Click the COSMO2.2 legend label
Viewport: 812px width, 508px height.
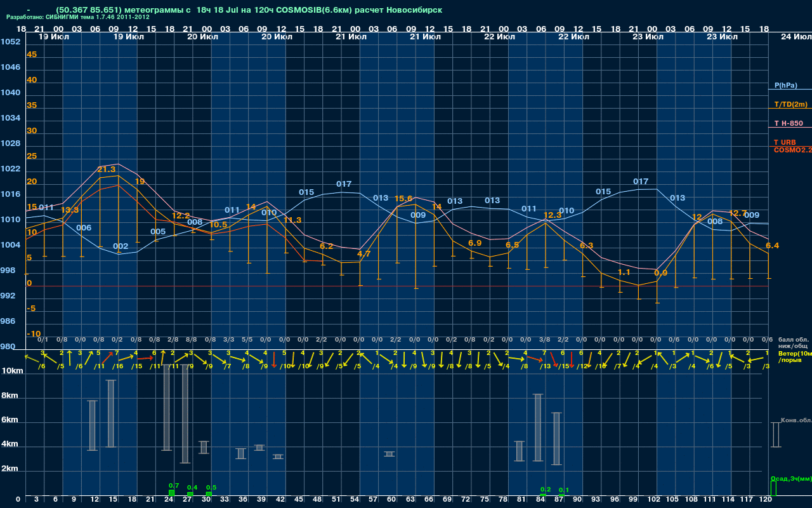(792, 150)
